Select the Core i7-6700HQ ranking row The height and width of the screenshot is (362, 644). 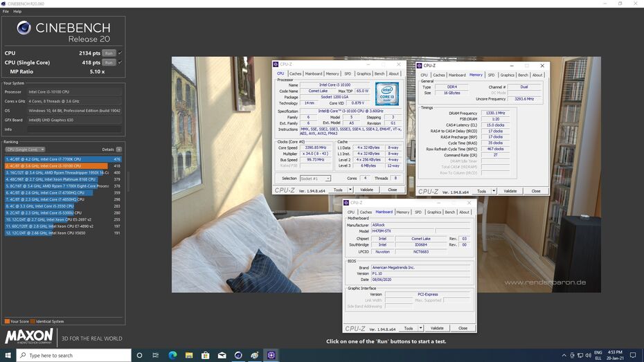(x=63, y=192)
